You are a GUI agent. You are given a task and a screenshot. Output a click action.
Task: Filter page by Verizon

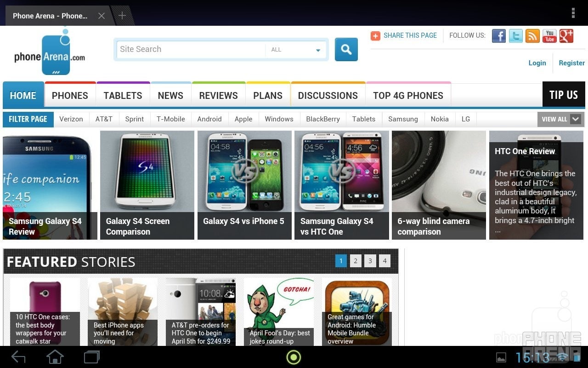[x=71, y=119]
